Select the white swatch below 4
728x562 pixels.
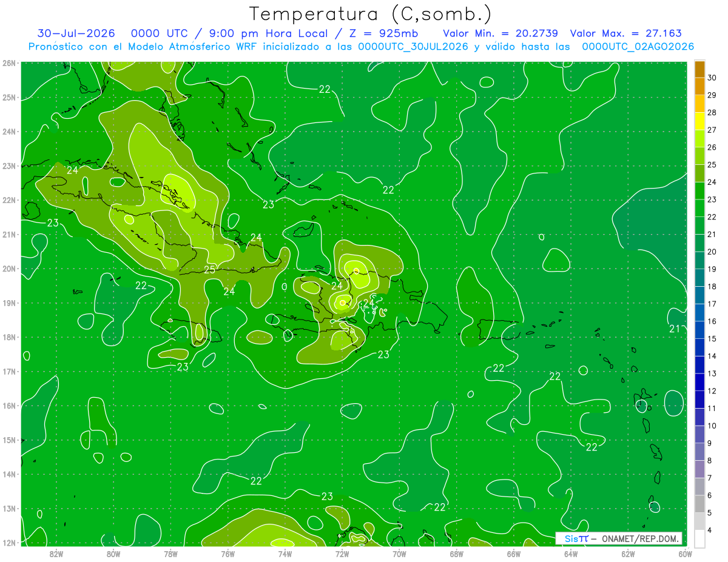(699, 538)
